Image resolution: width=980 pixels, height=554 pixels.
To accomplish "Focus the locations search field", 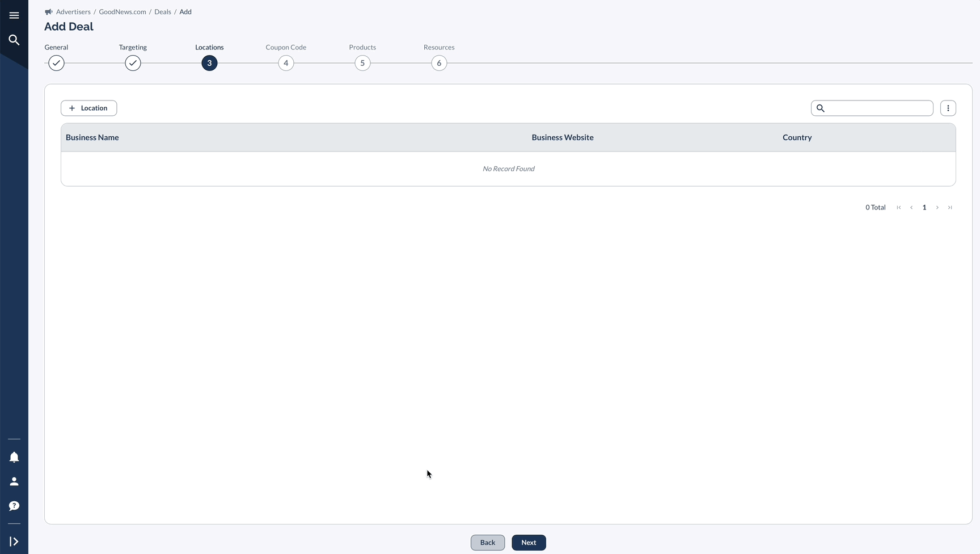I will click(x=872, y=108).
